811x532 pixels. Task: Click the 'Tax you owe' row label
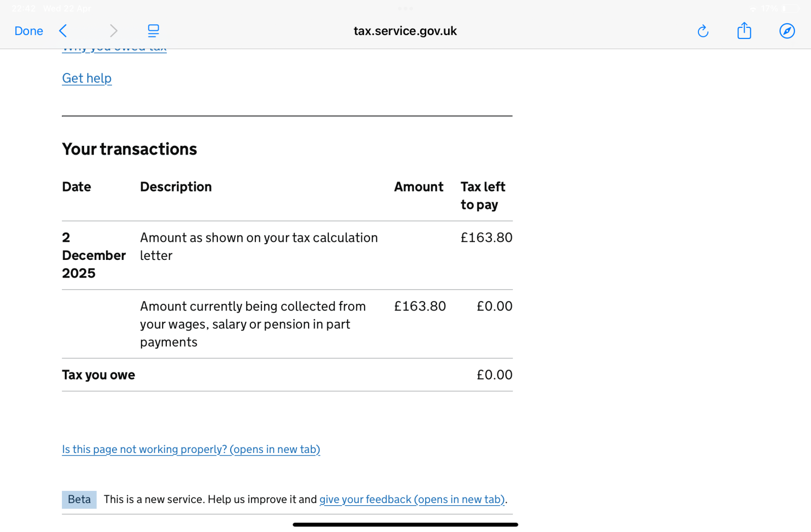tap(98, 375)
